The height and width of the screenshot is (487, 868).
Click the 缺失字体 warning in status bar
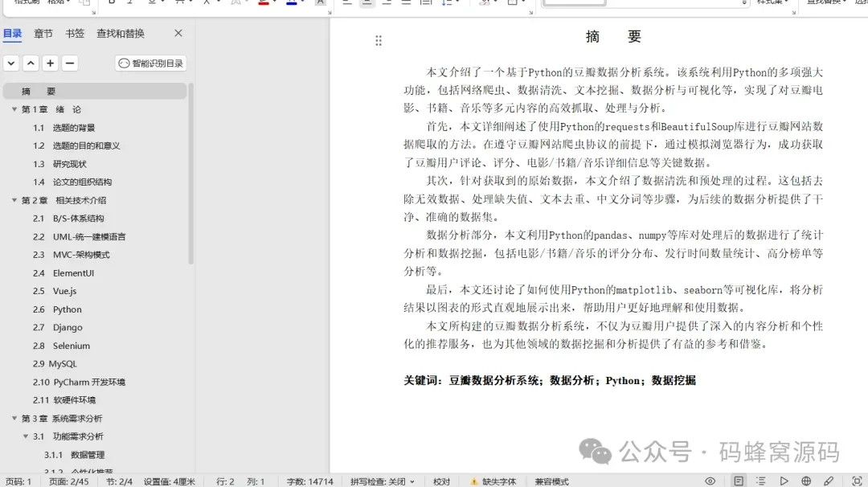(493, 481)
